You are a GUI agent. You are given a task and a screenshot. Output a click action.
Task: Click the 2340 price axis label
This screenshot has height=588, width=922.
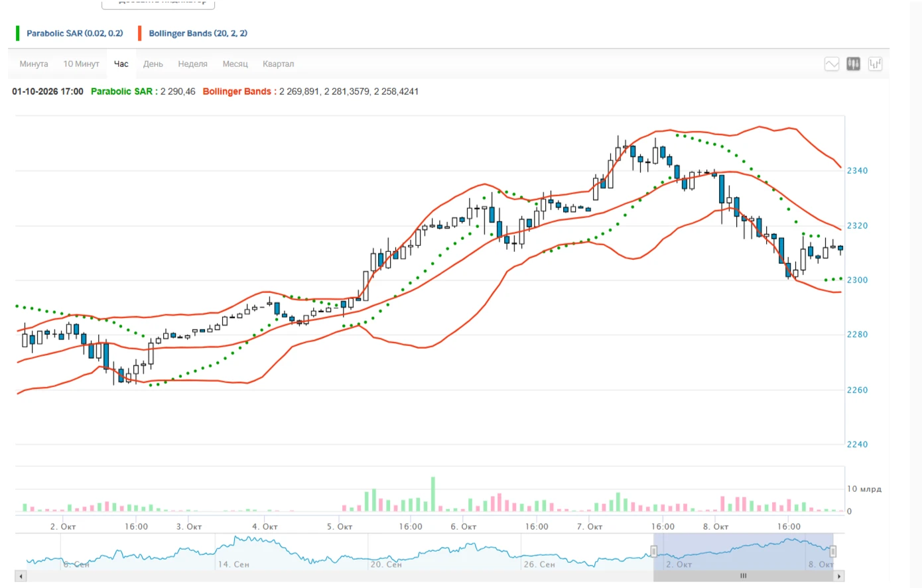[857, 170]
